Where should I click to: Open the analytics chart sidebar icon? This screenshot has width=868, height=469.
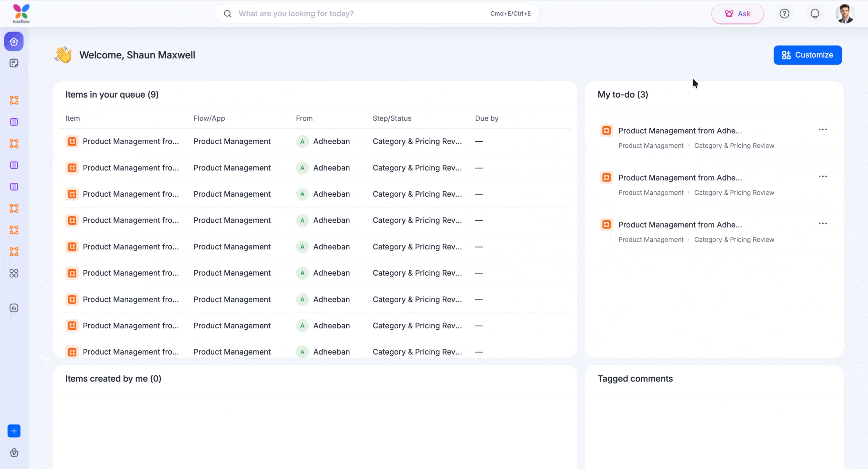point(14,308)
